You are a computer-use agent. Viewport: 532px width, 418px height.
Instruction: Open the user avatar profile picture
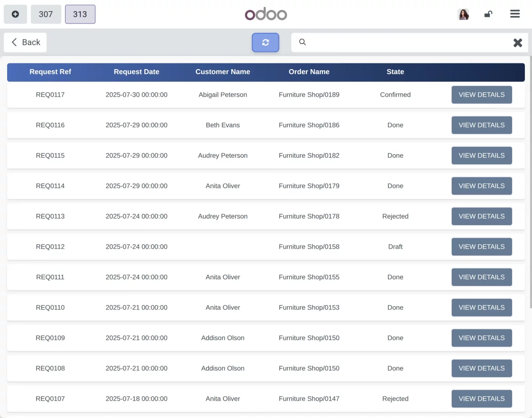(x=463, y=14)
